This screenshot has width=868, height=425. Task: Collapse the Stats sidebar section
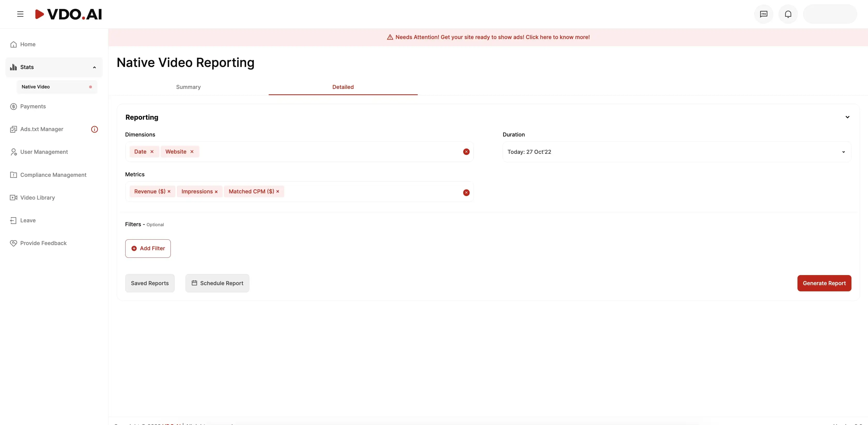[x=94, y=67]
